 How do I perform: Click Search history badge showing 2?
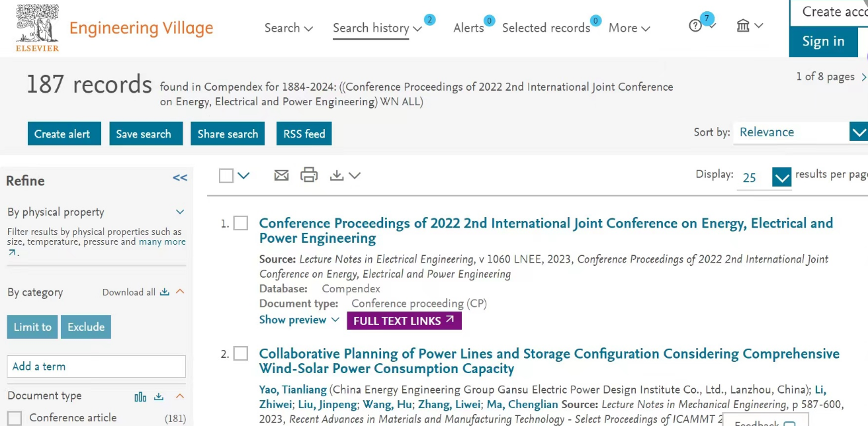click(429, 20)
